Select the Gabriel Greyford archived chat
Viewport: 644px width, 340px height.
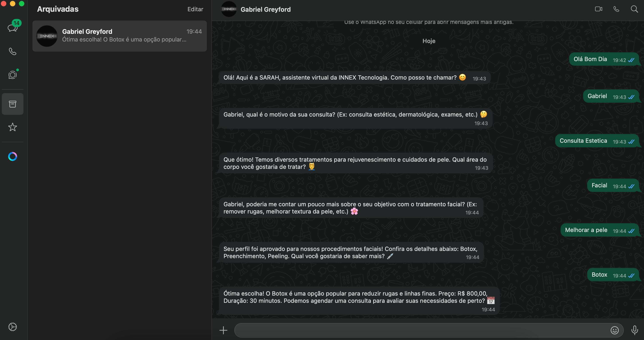[119, 36]
